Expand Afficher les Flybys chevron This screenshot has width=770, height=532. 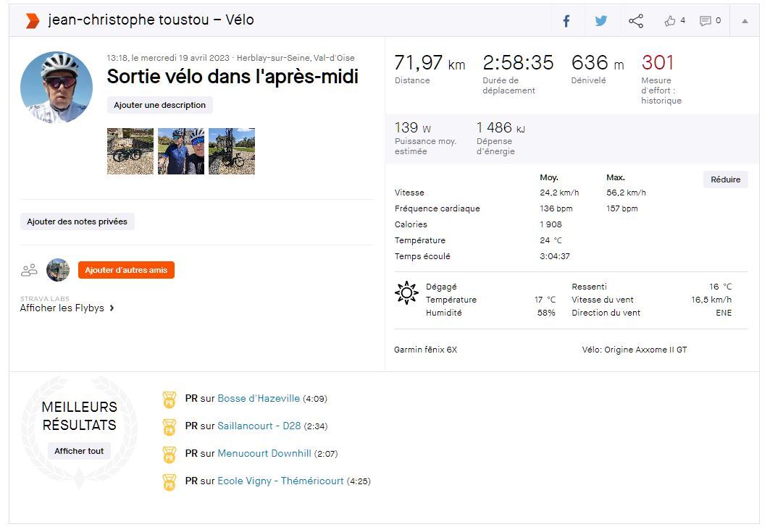click(112, 308)
